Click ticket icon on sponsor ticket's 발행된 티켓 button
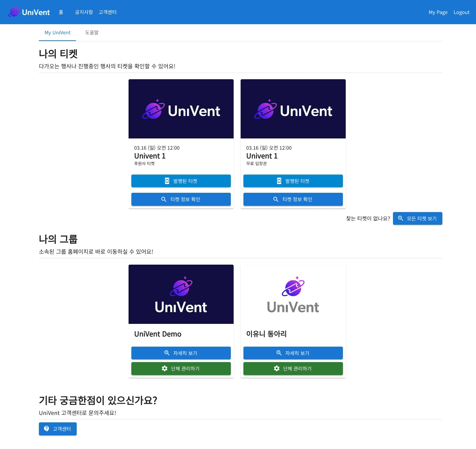 tap(167, 181)
